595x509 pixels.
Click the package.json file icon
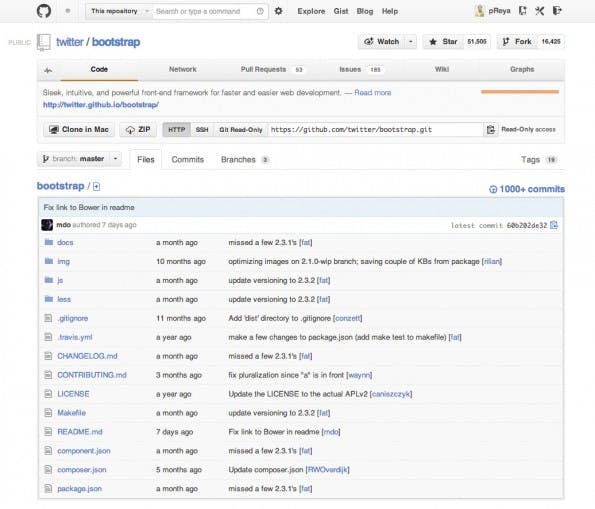(x=48, y=489)
